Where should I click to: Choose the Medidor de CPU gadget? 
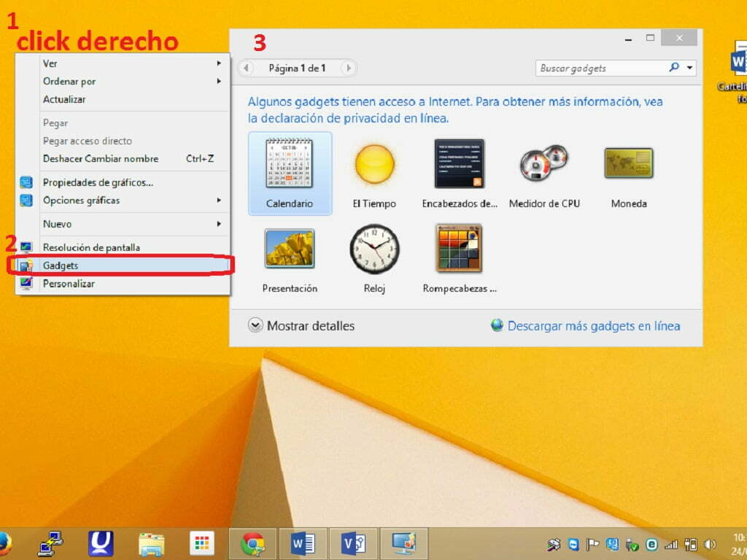543,164
